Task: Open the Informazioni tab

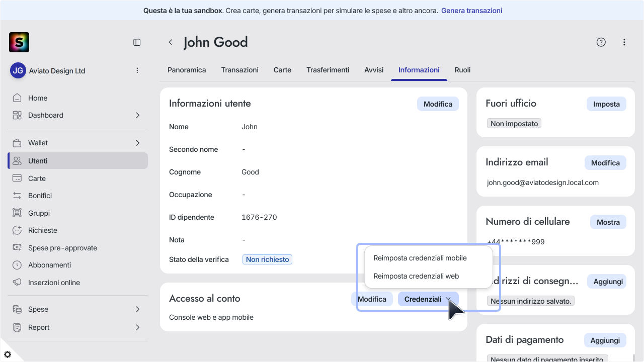Action: point(419,70)
